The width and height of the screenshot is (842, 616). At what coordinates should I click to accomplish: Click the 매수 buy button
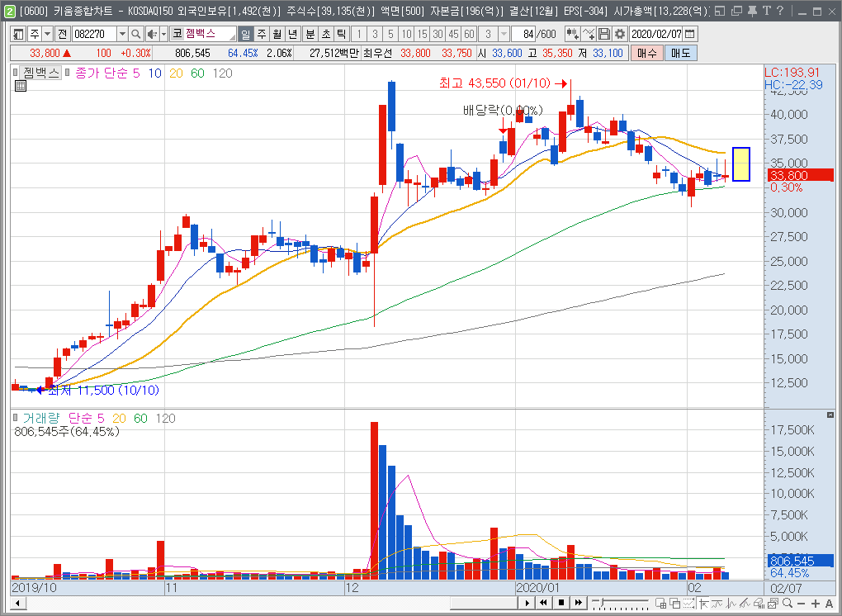(647, 53)
